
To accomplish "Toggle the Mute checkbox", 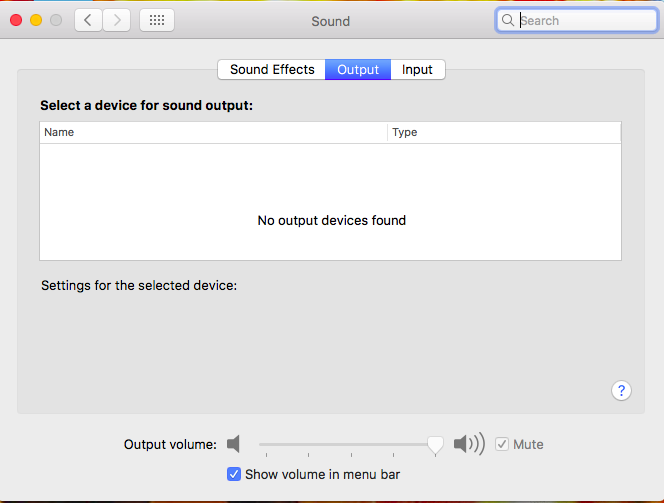I will [x=502, y=444].
